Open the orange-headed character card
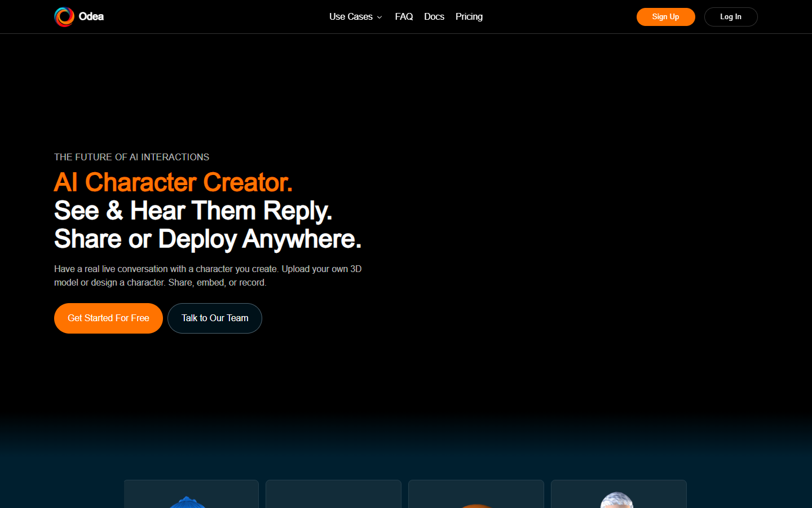The width and height of the screenshot is (812, 508). click(x=476, y=494)
